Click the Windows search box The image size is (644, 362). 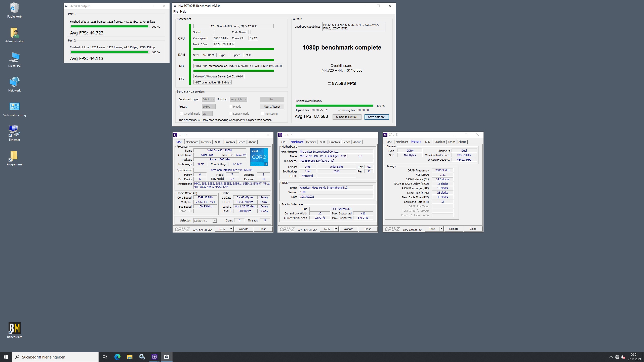click(55, 357)
